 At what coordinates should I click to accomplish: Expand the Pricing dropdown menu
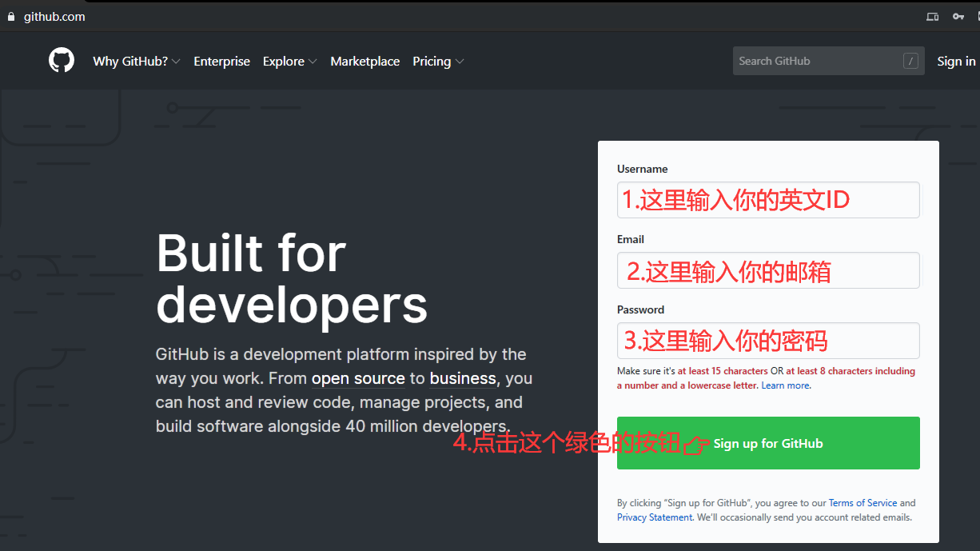(x=438, y=62)
